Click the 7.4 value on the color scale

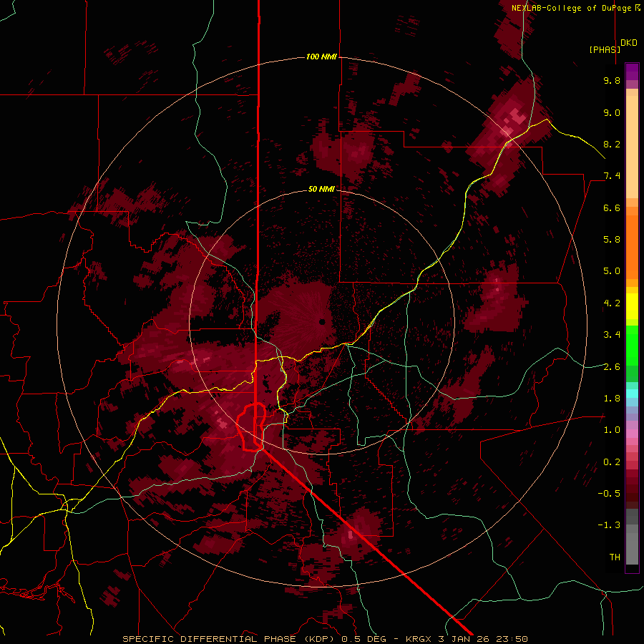point(612,176)
